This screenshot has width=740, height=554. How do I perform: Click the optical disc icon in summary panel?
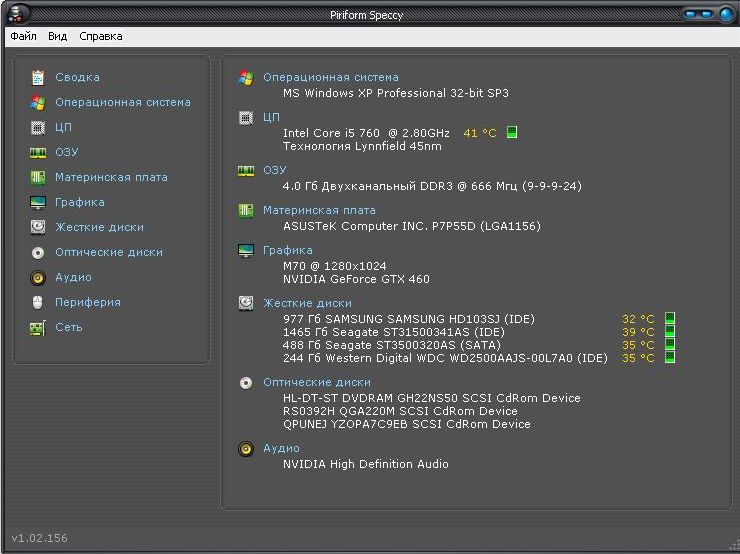[246, 383]
